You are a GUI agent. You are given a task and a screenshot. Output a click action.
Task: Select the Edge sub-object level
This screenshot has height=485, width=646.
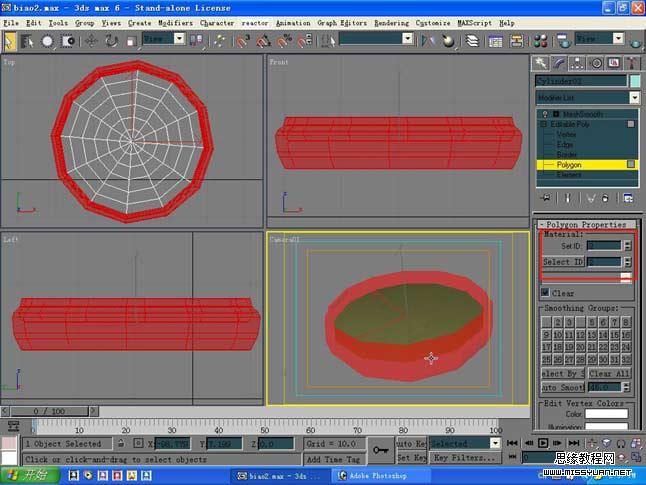pos(564,145)
